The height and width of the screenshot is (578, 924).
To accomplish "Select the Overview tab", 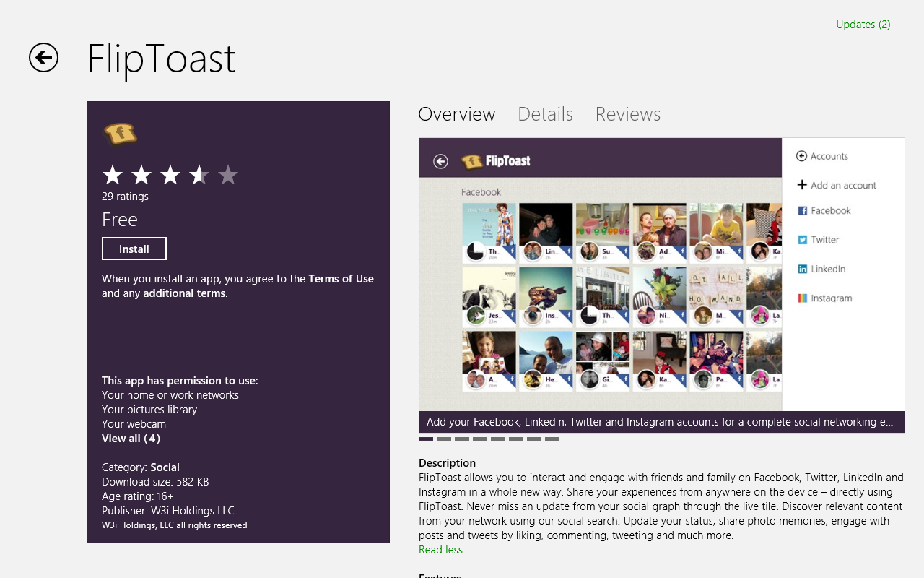I will (x=457, y=114).
